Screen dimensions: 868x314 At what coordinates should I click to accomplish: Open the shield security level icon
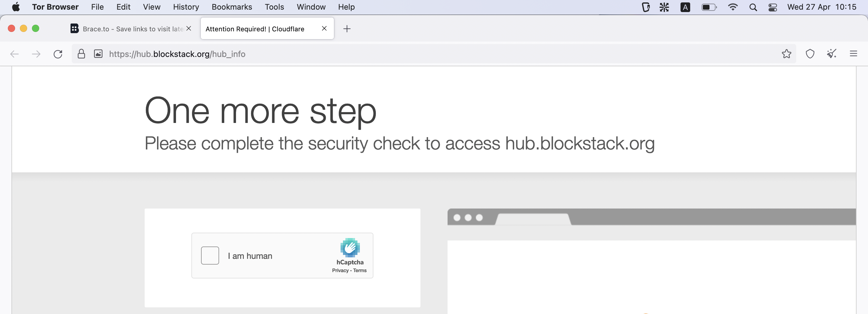(x=810, y=54)
